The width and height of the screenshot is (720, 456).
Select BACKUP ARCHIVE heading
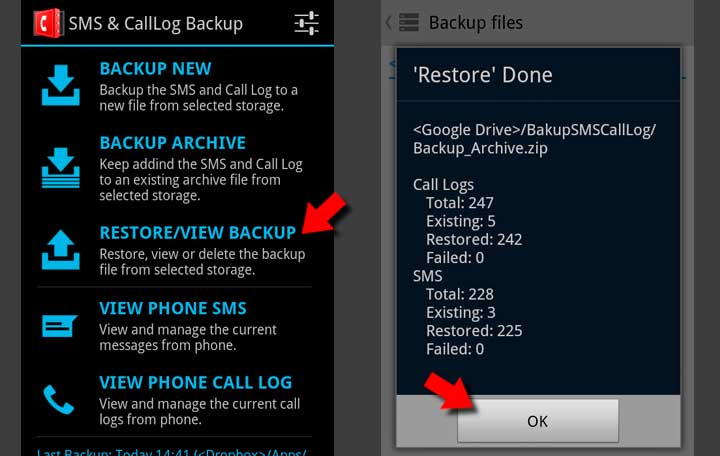(172, 143)
